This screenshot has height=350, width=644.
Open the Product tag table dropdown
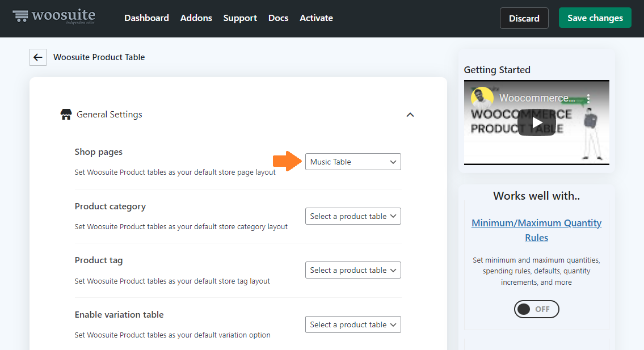[353, 270]
